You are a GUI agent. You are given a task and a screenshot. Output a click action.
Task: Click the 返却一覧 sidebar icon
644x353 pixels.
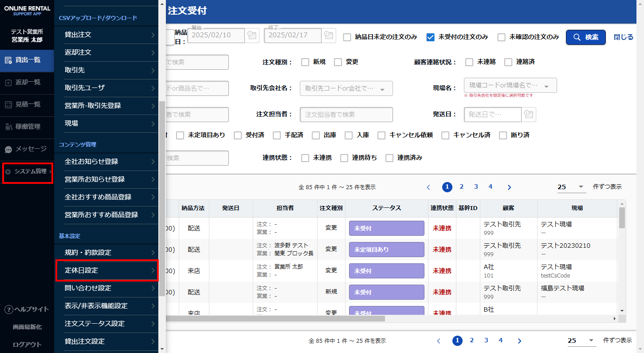pos(8,82)
